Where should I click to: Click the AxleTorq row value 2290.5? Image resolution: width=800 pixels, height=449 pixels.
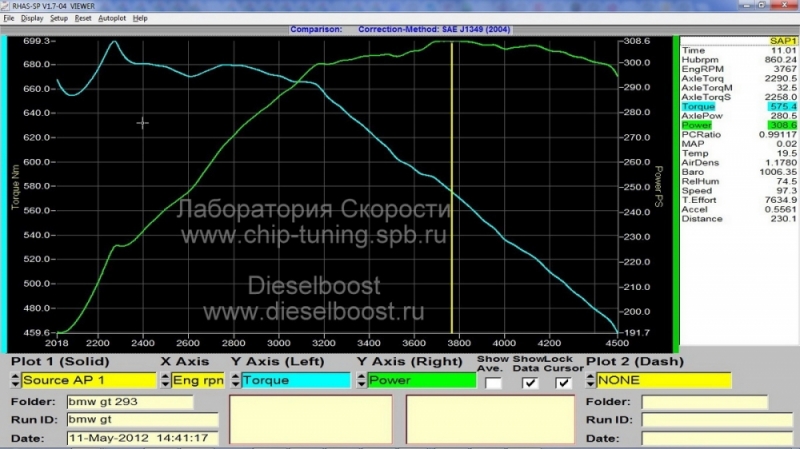coord(781,79)
